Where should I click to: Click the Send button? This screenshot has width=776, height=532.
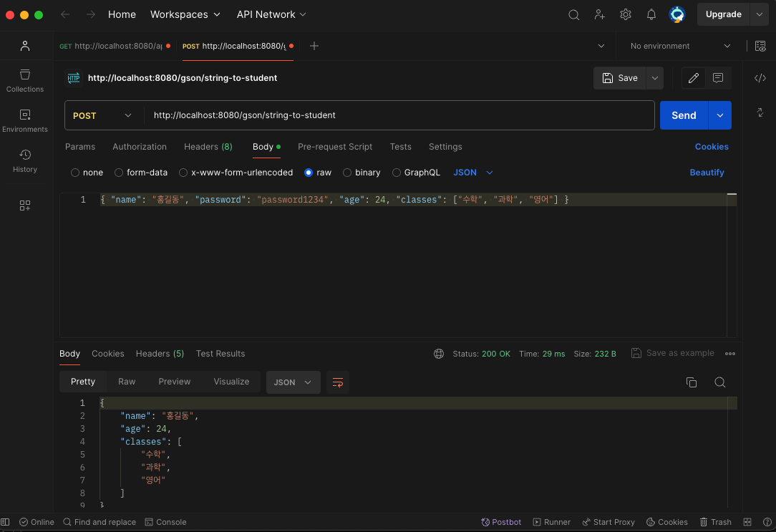pos(684,115)
